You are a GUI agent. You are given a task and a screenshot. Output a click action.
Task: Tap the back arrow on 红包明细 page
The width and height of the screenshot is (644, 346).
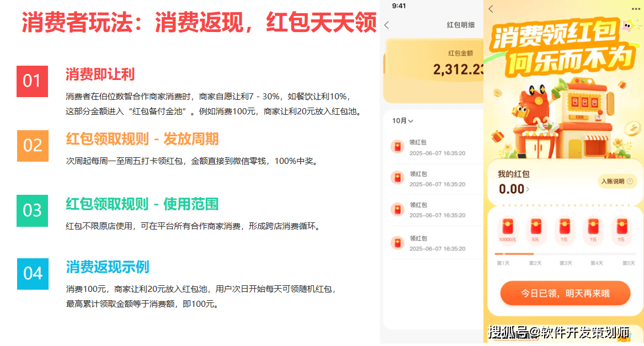[386, 25]
